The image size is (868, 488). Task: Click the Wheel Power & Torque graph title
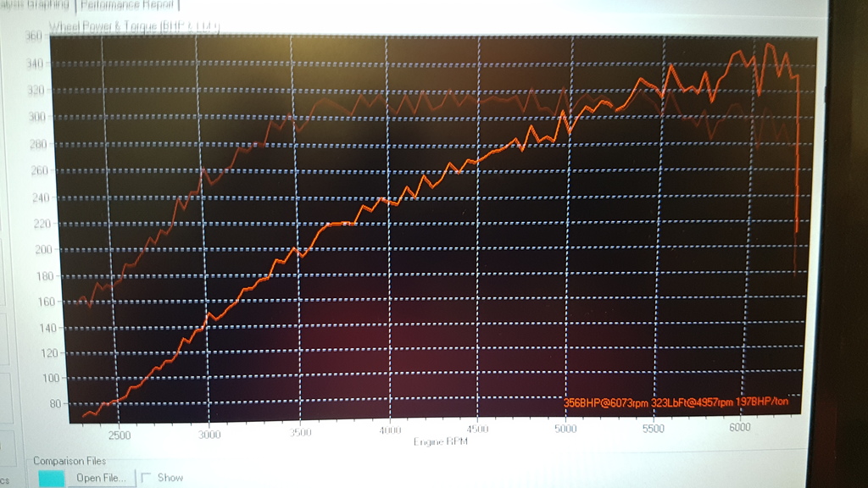[x=134, y=26]
